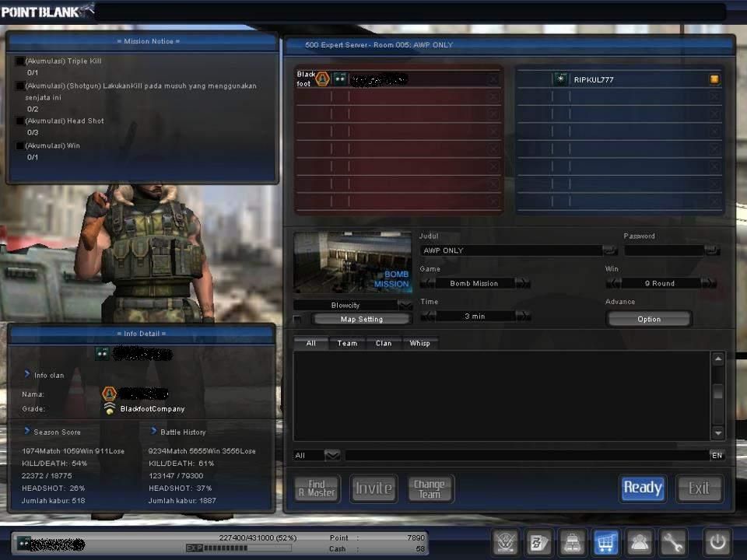
Task: Click the Point Blank logo
Action: tap(47, 12)
